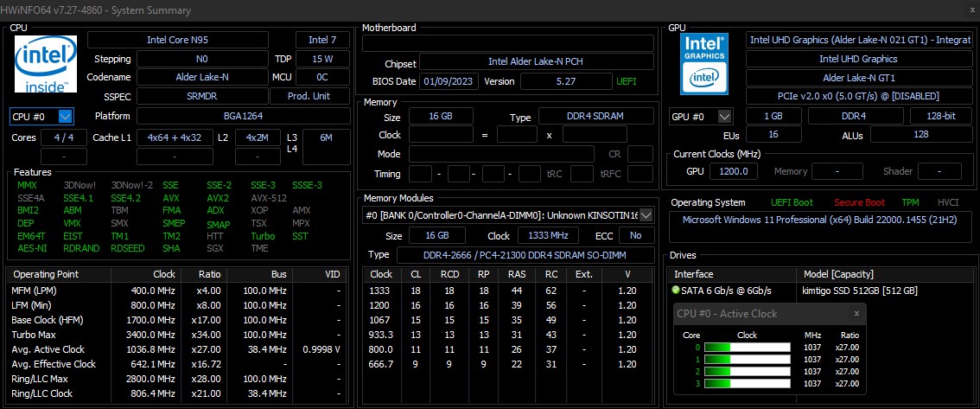This screenshot has width=980, height=409.
Task: Click the green TPM label
Action: pos(911,202)
